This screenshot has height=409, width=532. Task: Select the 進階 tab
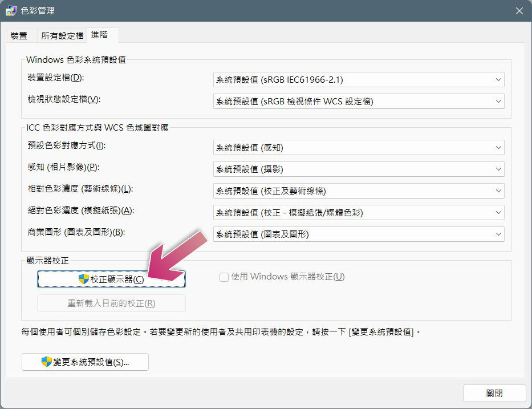tap(99, 35)
